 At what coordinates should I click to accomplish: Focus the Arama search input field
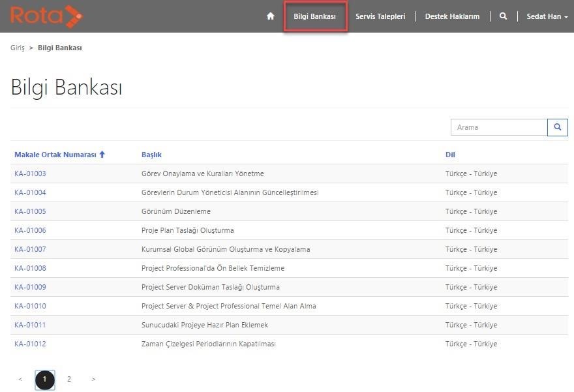click(499, 127)
